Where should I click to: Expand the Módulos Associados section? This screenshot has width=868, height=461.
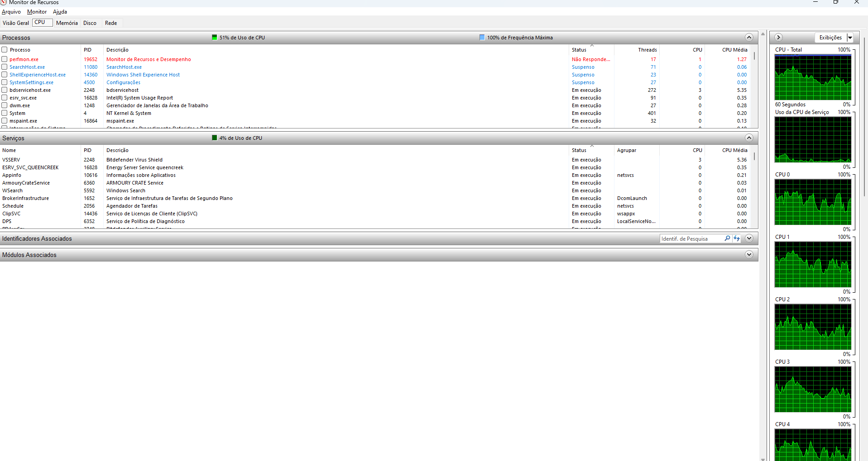pos(749,254)
